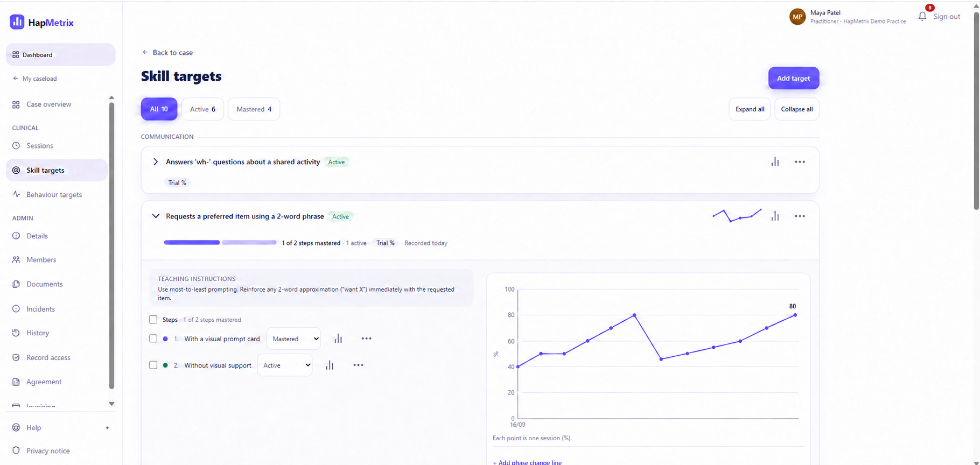Open Case overview in sidebar

(x=57, y=104)
